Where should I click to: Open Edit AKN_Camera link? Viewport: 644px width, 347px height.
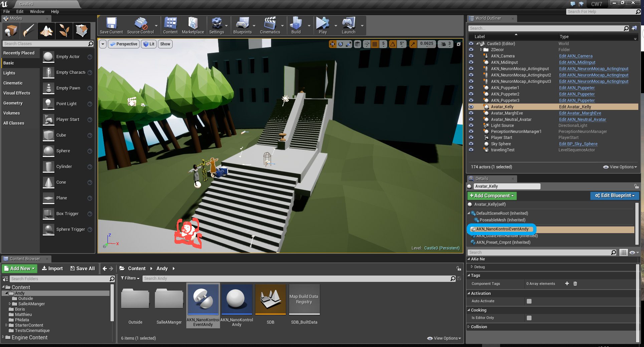coord(576,56)
